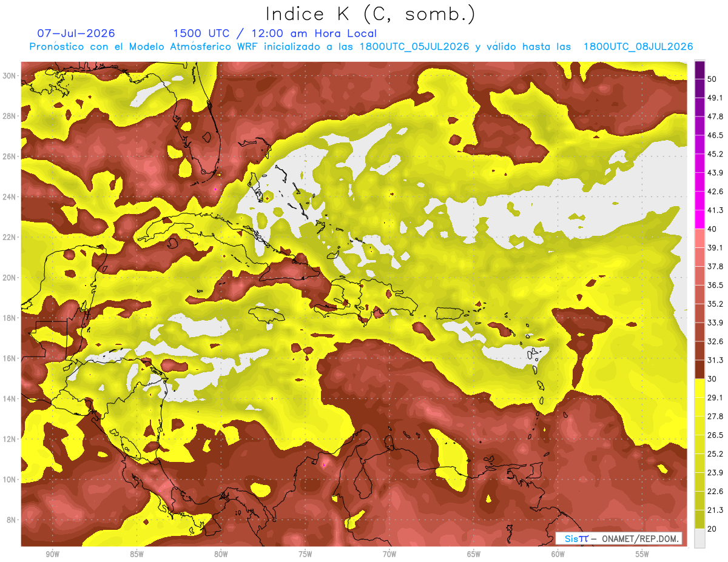Click the grey below-20 swatch on the colorbar
This screenshot has height=562, width=728.
tap(699, 538)
